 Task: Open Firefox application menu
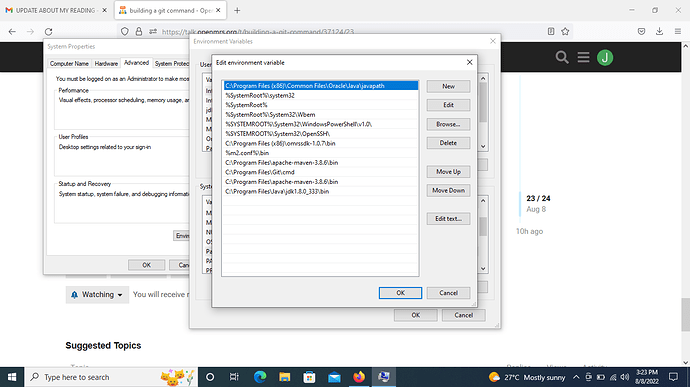(678, 31)
